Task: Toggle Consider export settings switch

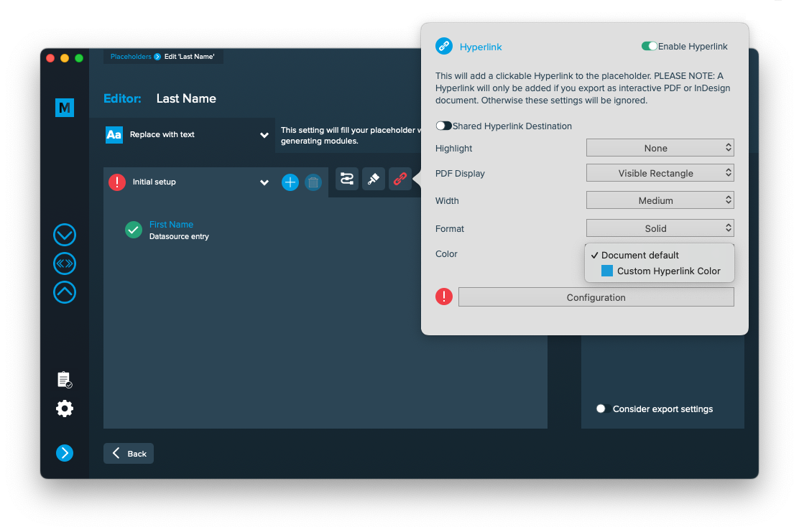Action: coord(602,409)
